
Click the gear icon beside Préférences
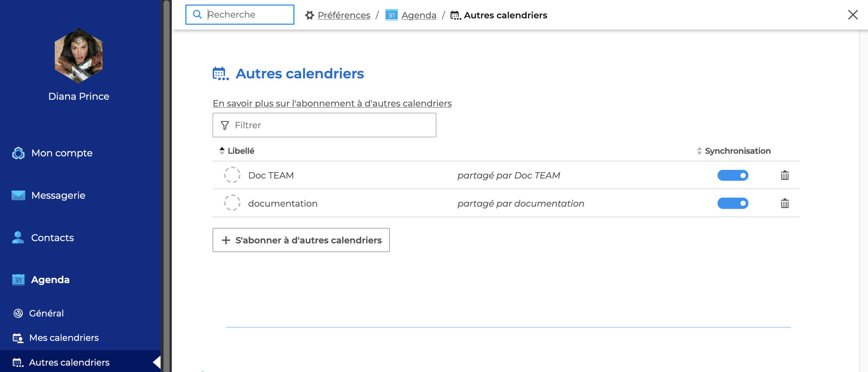(309, 15)
